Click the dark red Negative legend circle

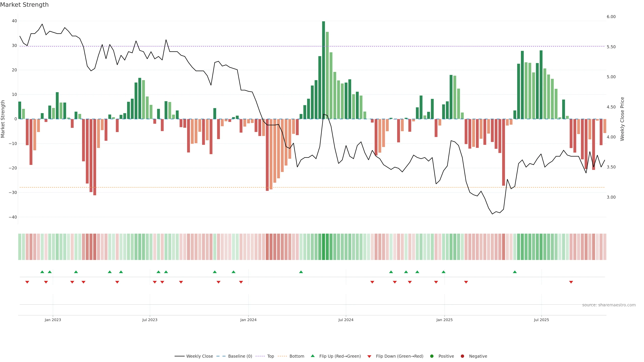coord(462,356)
